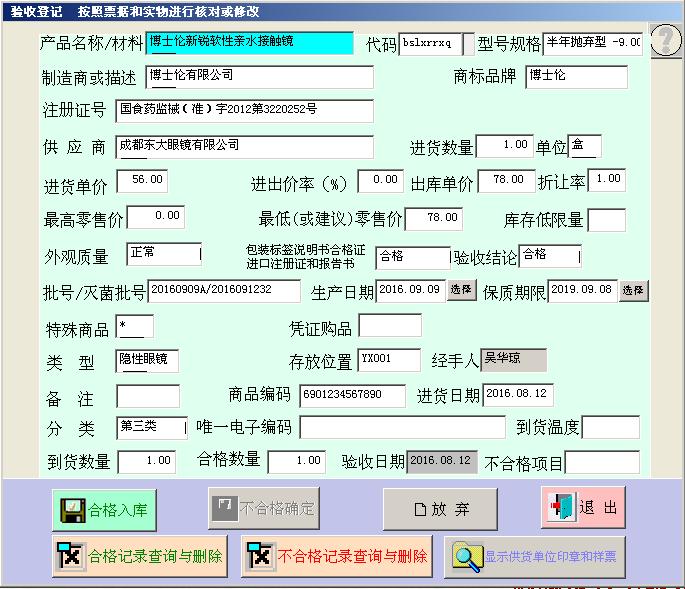
Task: Click the greyed 验收日期 field
Action: pyautogui.click(x=442, y=462)
